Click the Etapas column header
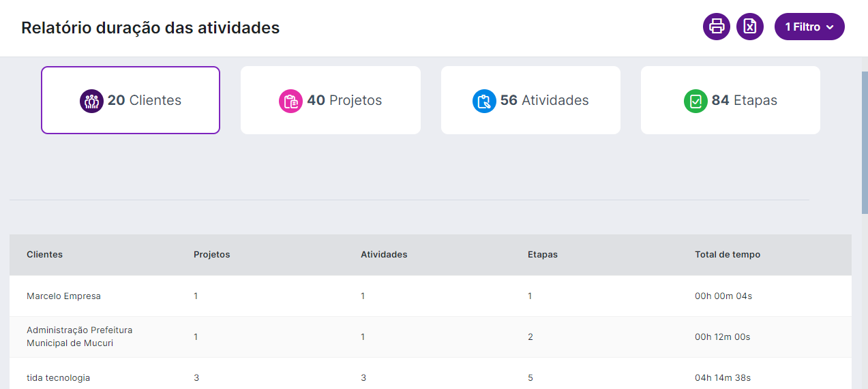Viewport: 868px width, 389px height. [543, 255]
